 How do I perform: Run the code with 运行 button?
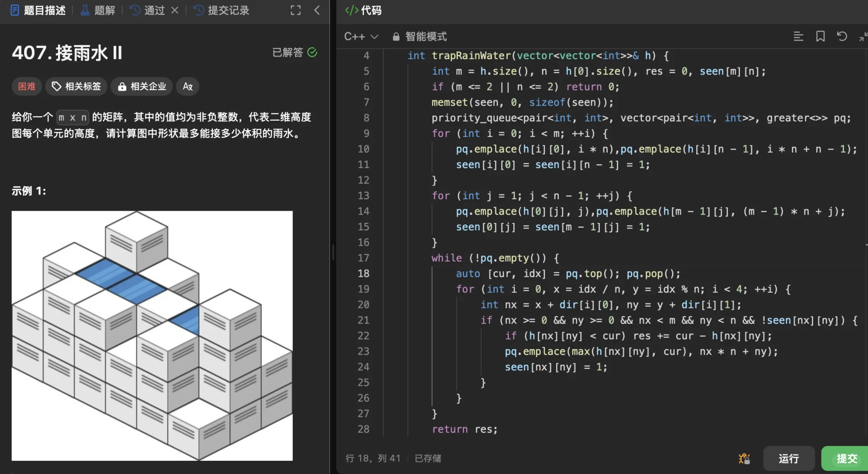(x=789, y=459)
